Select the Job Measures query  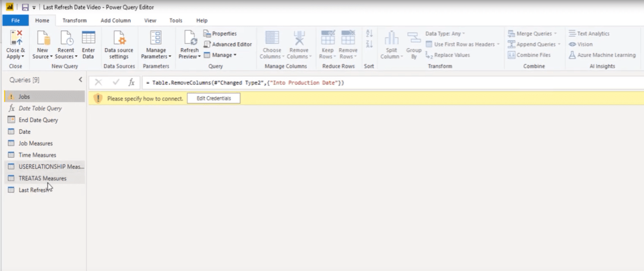tap(45, 143)
